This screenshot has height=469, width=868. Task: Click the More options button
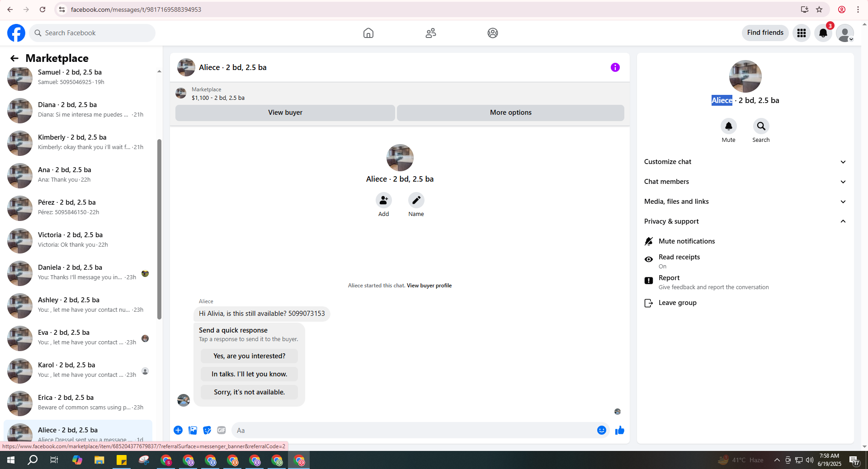click(510, 113)
